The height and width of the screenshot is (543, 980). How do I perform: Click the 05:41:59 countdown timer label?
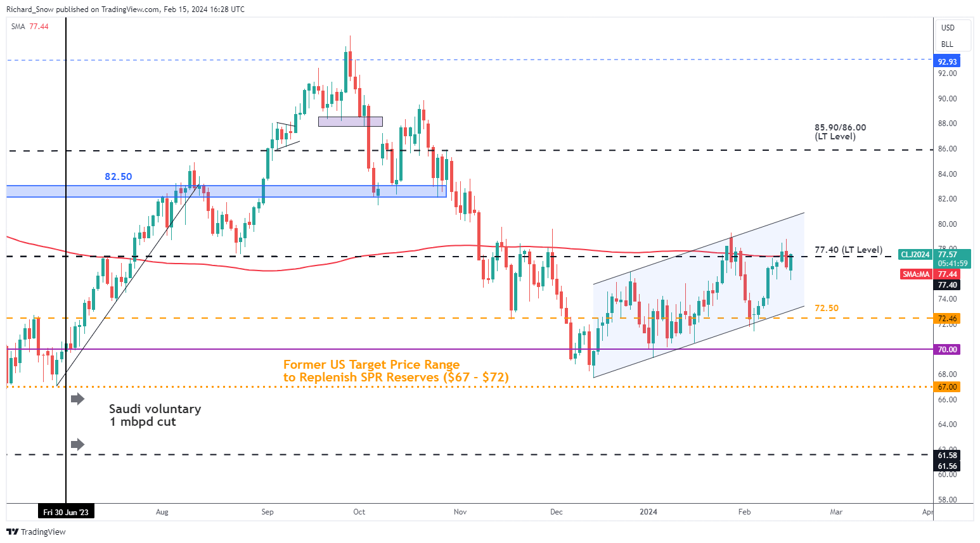click(952, 264)
